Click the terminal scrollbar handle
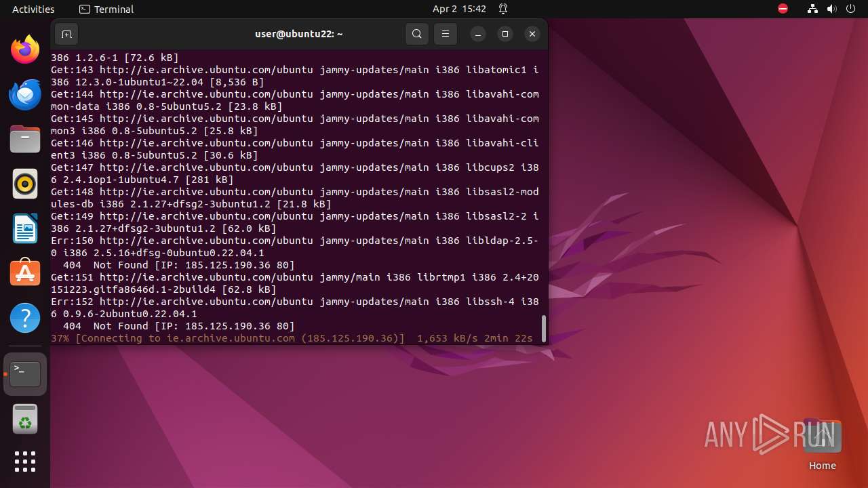The image size is (868, 488). click(543, 329)
